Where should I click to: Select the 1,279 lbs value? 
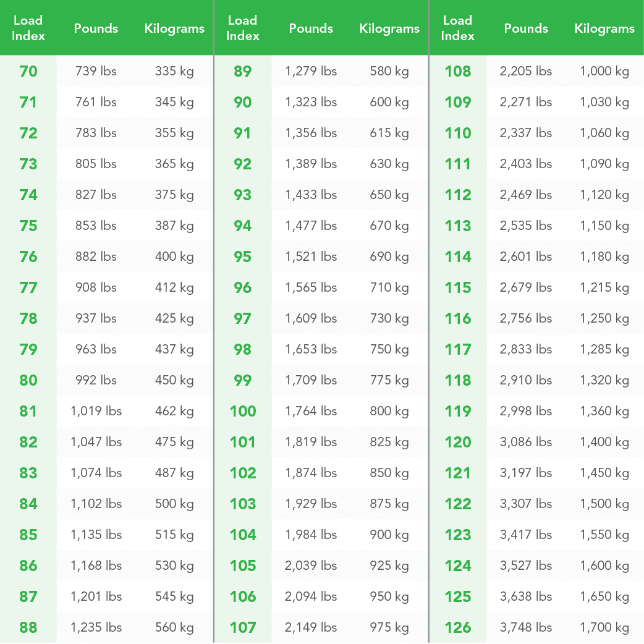pos(311,72)
